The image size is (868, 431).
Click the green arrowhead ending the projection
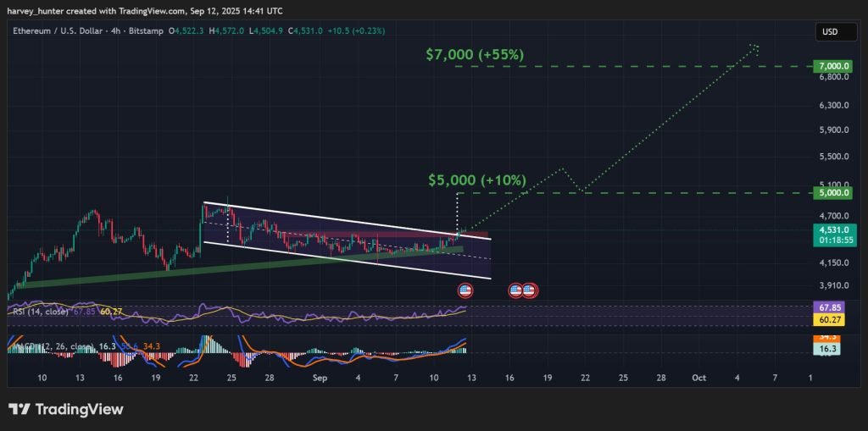click(x=754, y=47)
